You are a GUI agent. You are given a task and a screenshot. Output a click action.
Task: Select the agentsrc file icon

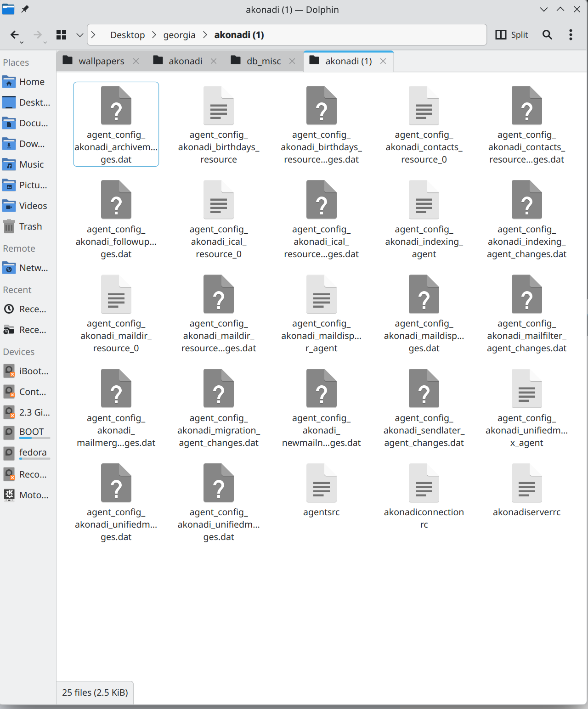tap(322, 483)
